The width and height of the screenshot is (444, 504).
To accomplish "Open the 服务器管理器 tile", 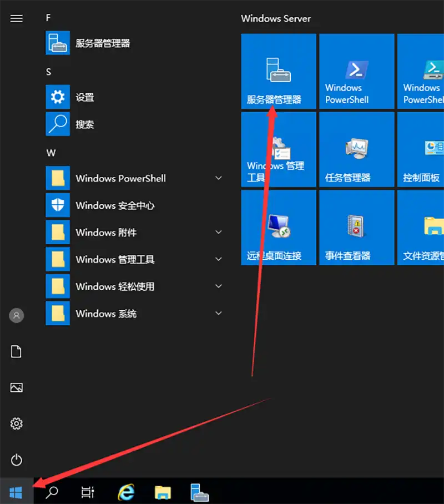I will (x=278, y=71).
